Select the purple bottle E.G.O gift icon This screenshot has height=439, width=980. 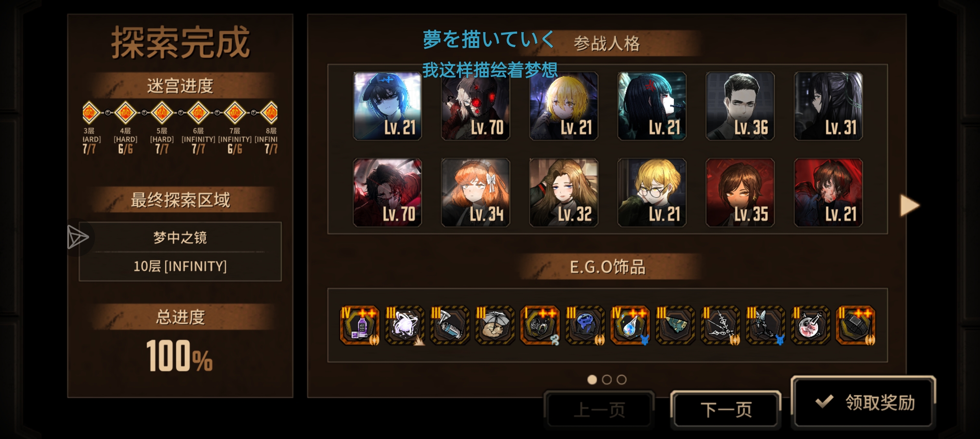point(360,325)
